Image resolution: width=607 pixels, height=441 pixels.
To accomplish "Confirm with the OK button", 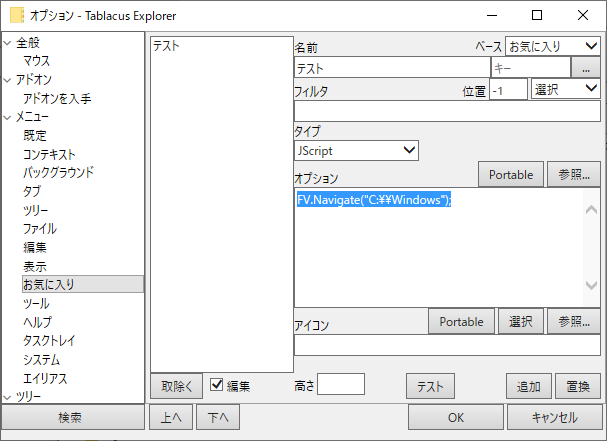I will point(456,417).
